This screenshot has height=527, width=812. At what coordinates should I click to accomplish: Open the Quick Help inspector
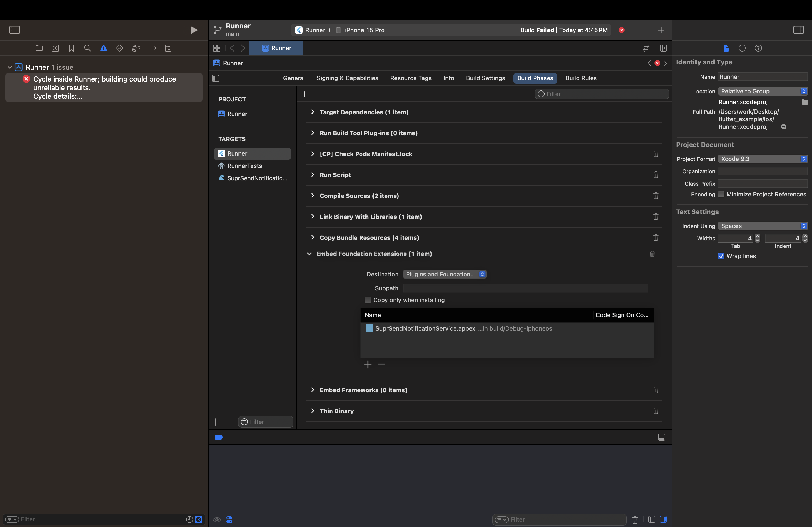[x=758, y=48]
